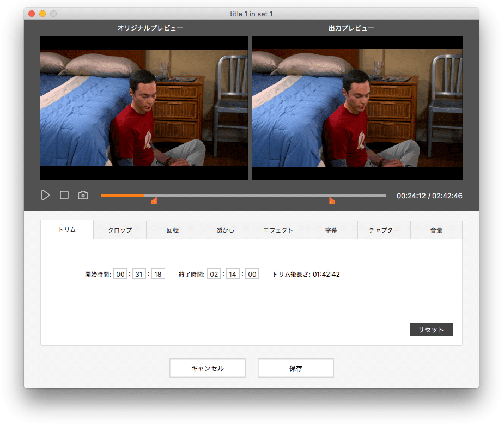Click the end time minutes field 14
Screen dimensions: 504x426
point(233,274)
